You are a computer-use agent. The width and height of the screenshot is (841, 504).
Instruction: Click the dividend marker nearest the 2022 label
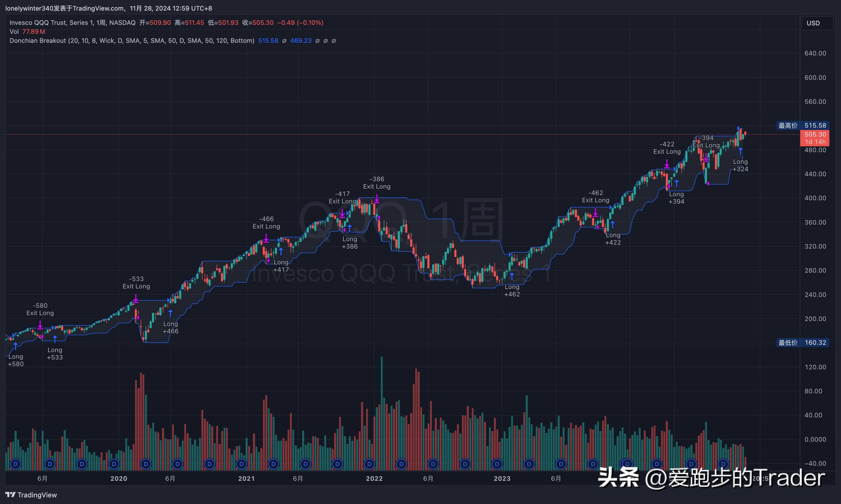tap(369, 464)
